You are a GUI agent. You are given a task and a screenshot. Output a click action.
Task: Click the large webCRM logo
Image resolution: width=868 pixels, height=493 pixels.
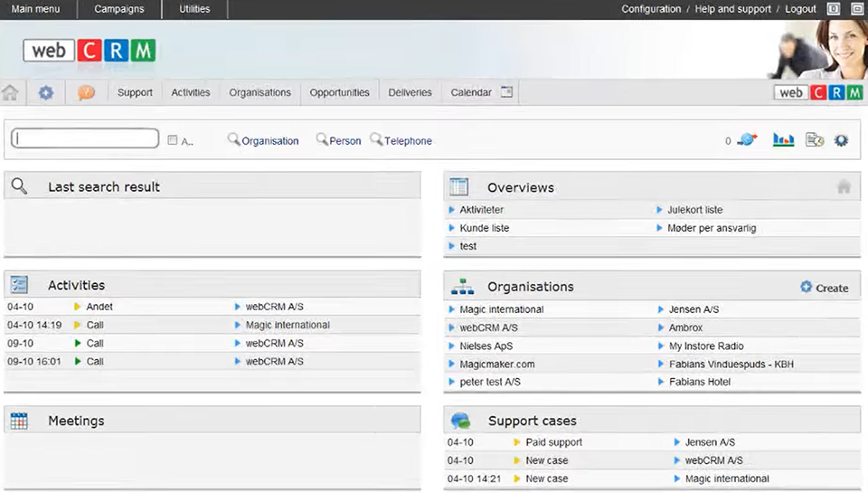pyautogui.click(x=90, y=51)
